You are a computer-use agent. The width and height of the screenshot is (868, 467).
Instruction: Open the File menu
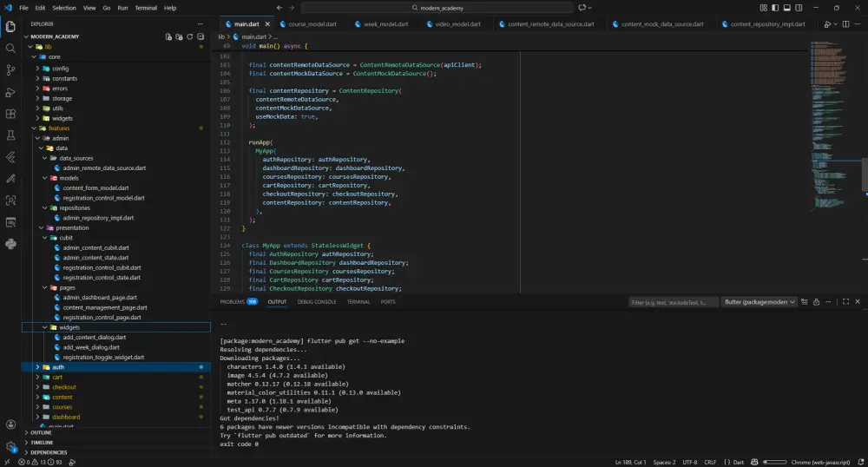pyautogui.click(x=23, y=8)
